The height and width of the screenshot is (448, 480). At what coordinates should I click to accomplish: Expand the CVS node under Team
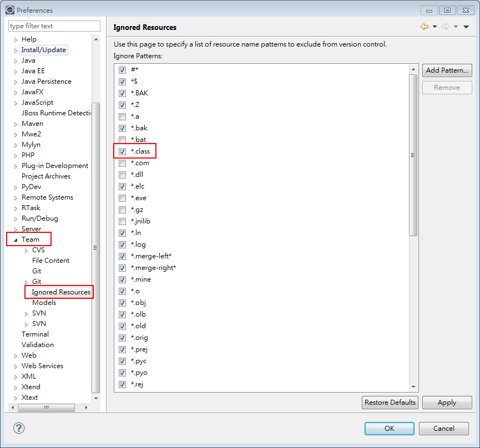click(x=26, y=251)
